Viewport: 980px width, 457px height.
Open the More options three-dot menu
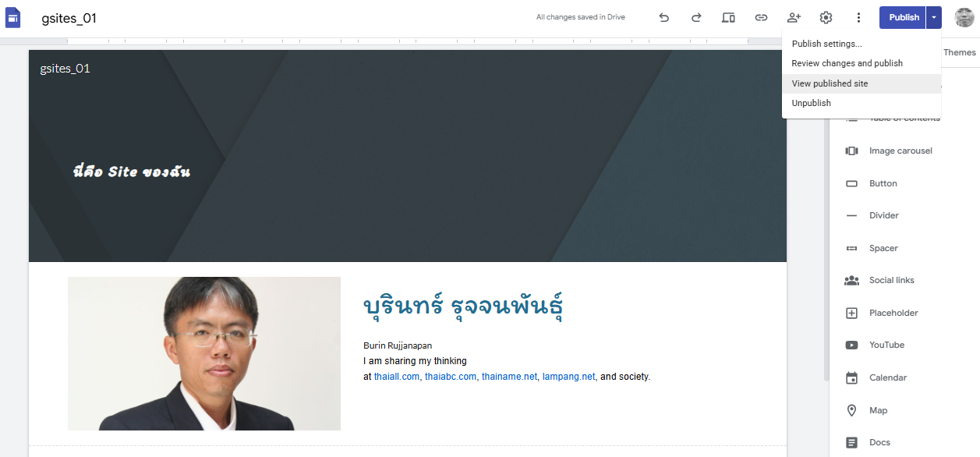tap(858, 17)
